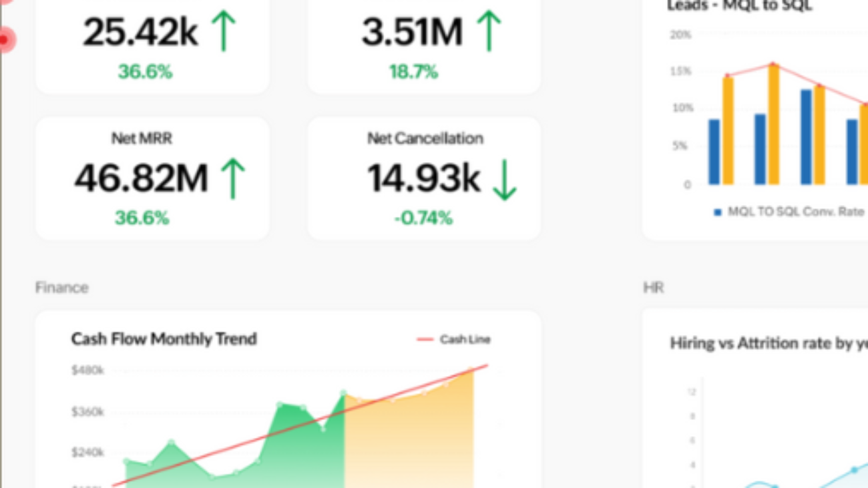Click the $480k axis label in Cash Flow

(x=87, y=370)
